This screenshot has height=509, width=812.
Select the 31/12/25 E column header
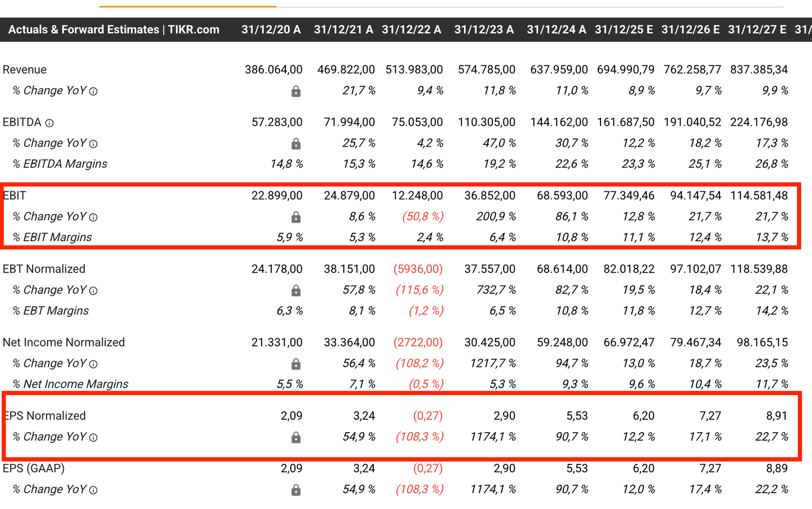point(624,29)
